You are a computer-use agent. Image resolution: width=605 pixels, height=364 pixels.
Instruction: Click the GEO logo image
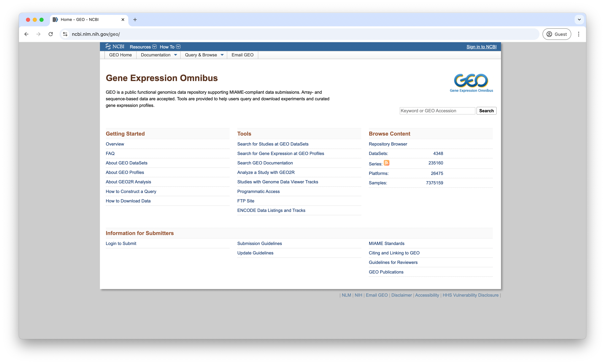click(x=471, y=83)
